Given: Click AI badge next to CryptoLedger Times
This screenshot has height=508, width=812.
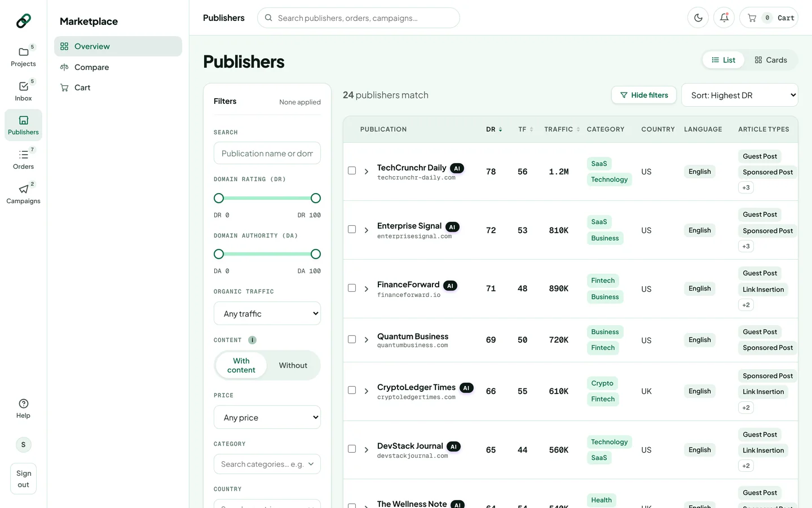Looking at the screenshot, I should pyautogui.click(x=466, y=388).
